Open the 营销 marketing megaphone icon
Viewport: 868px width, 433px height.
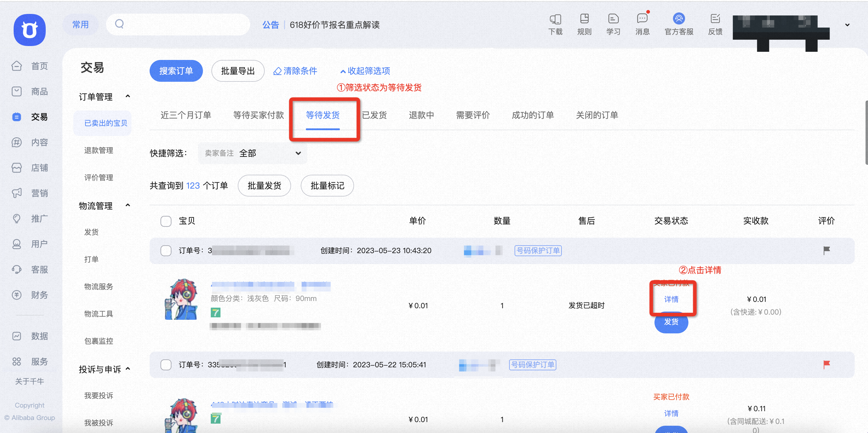tap(17, 193)
